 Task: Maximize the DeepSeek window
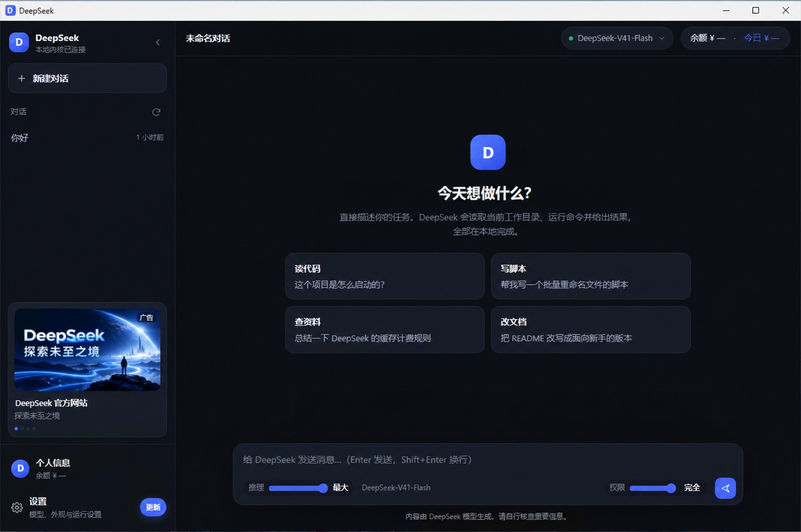tap(756, 10)
